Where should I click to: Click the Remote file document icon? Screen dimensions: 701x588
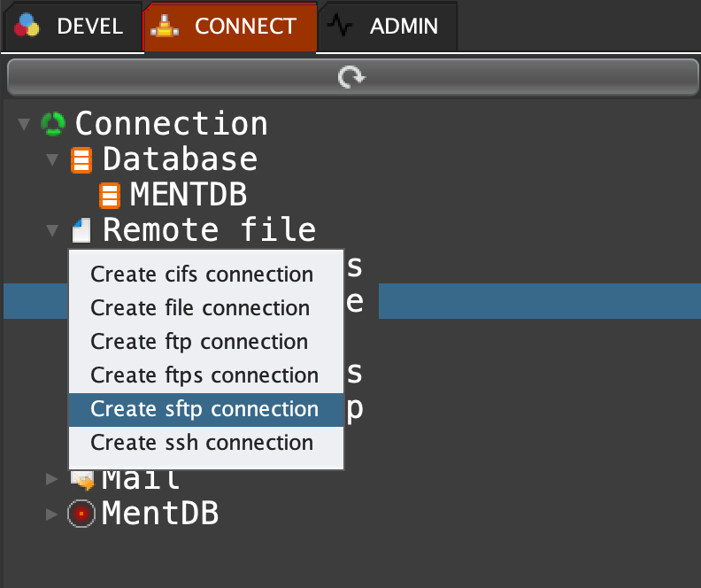(x=81, y=231)
